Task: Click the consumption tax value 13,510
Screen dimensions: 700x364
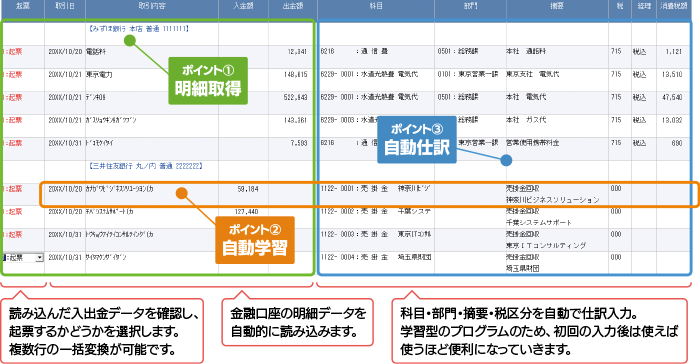Action: [x=672, y=75]
